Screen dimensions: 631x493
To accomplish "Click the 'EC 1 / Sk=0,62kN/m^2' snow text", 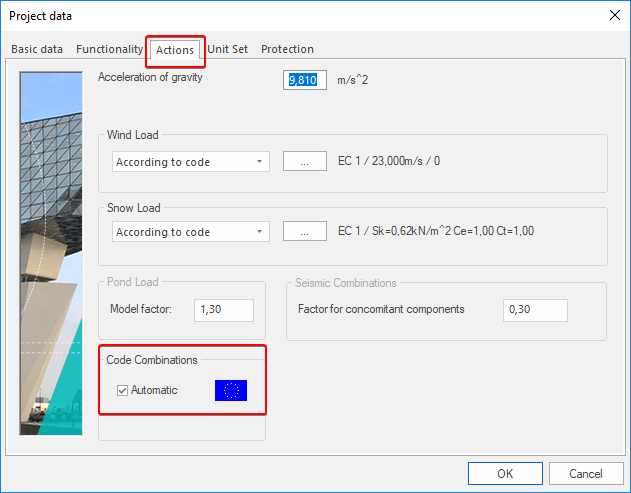I will click(436, 231).
